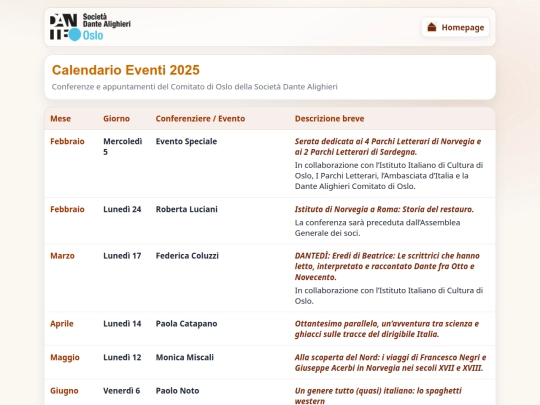Select the 'Aprile' month cell

[62, 324]
